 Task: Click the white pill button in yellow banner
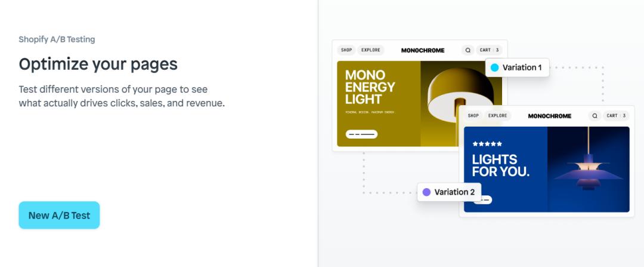[361, 134]
